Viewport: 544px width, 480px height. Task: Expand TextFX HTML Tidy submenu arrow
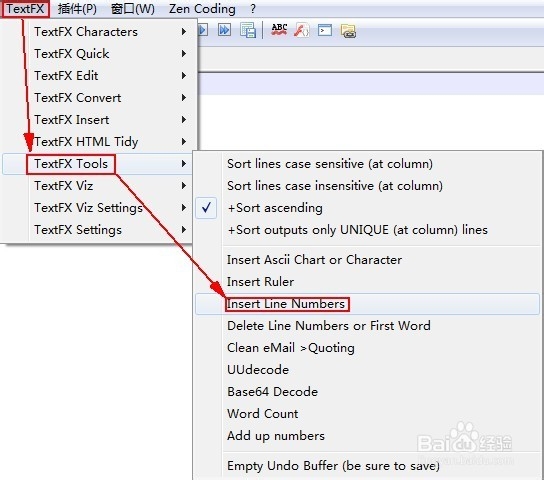pyautogui.click(x=184, y=142)
